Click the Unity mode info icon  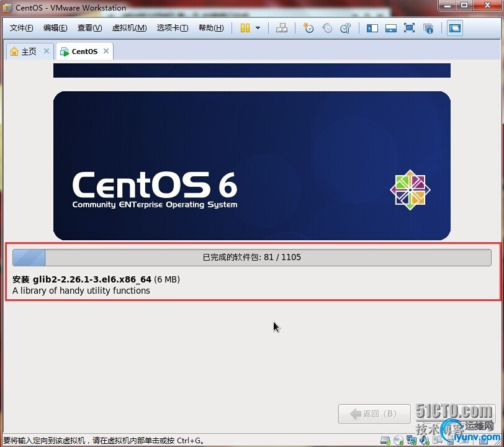click(x=428, y=29)
